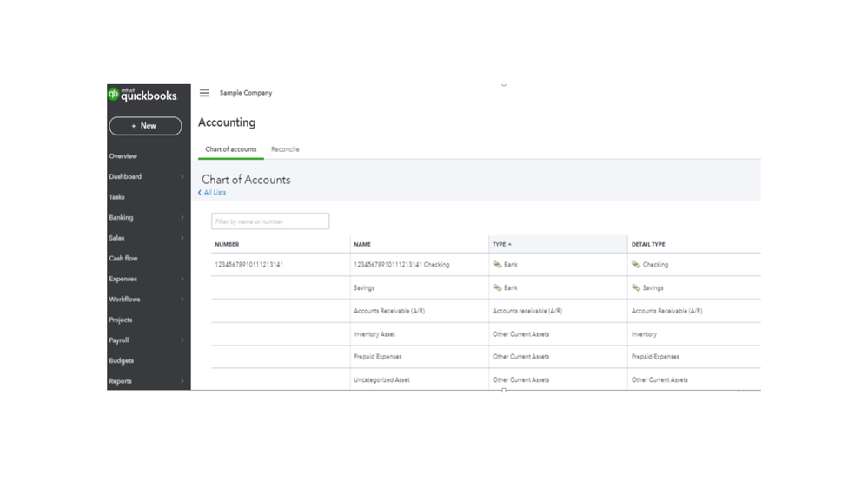
Task: Select the Chart of accounts tab
Action: (230, 149)
